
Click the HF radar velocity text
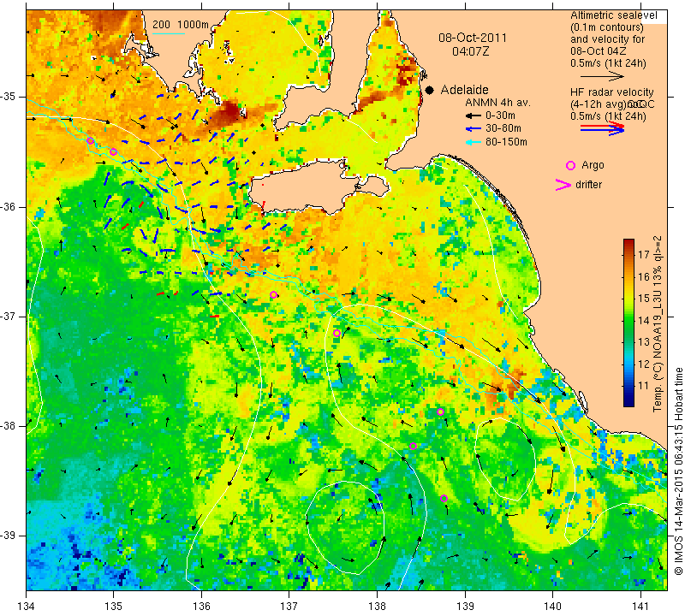(612, 92)
